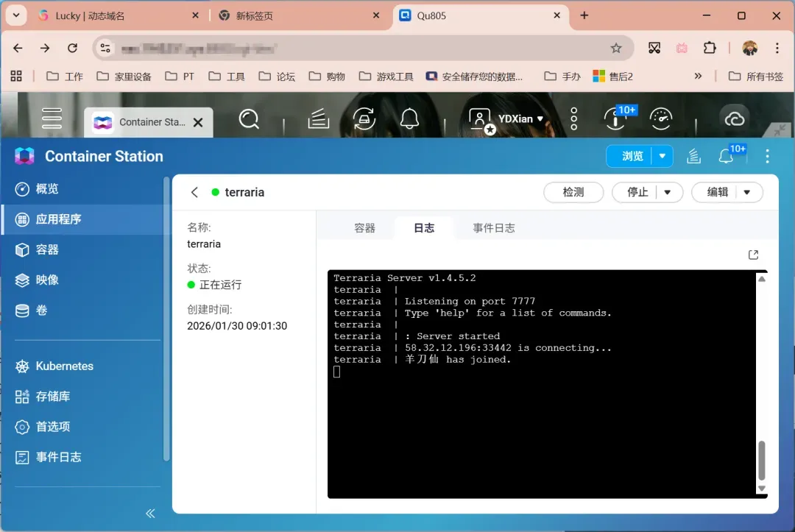Bookmark this page with star icon
795x532 pixels.
coord(616,48)
